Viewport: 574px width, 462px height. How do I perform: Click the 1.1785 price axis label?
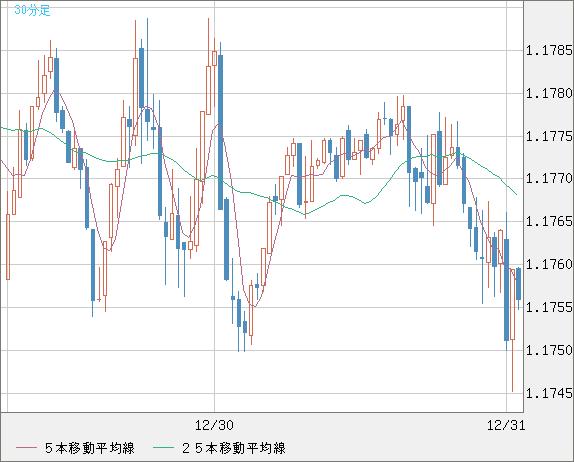click(549, 50)
